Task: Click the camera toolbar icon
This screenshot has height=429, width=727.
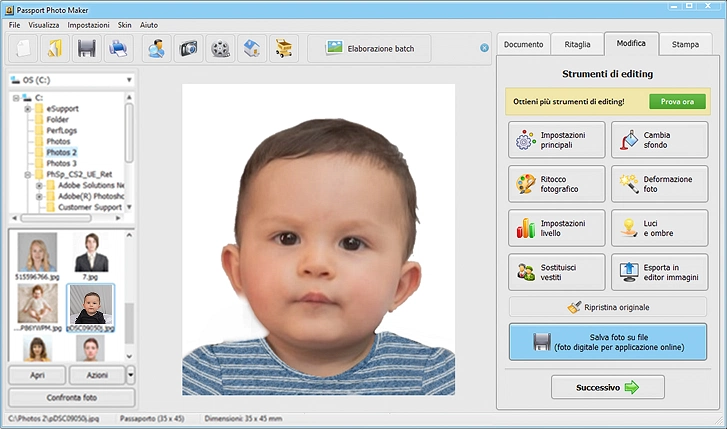Action: click(188, 48)
